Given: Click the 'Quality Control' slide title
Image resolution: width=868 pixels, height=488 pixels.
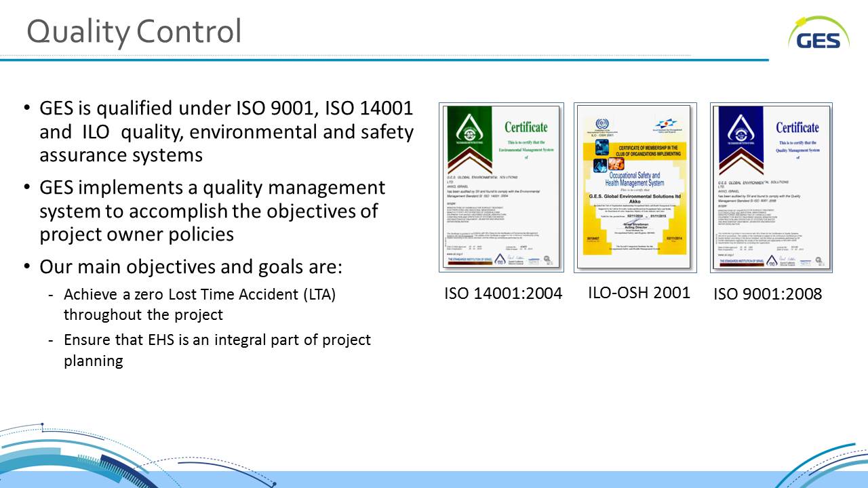Looking at the screenshot, I should point(134,31).
